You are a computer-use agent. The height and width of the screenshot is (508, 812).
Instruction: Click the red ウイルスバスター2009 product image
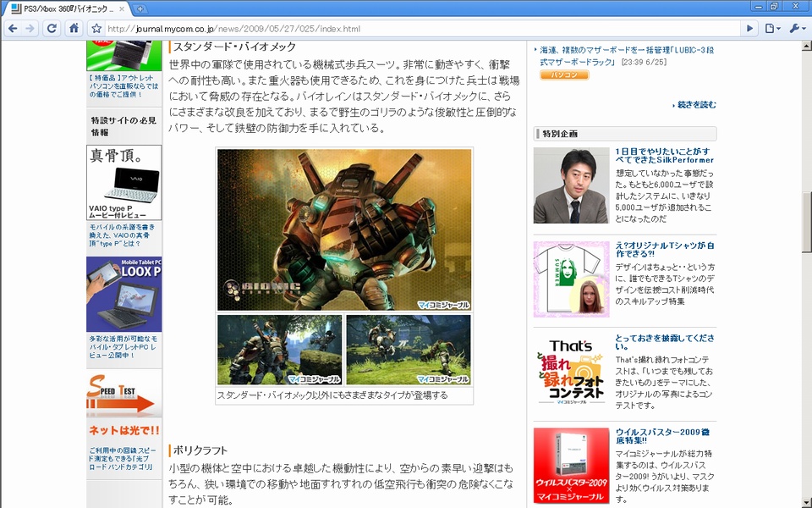(x=571, y=466)
